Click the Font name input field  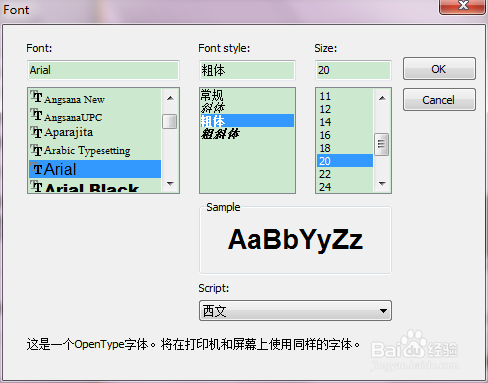coord(103,70)
